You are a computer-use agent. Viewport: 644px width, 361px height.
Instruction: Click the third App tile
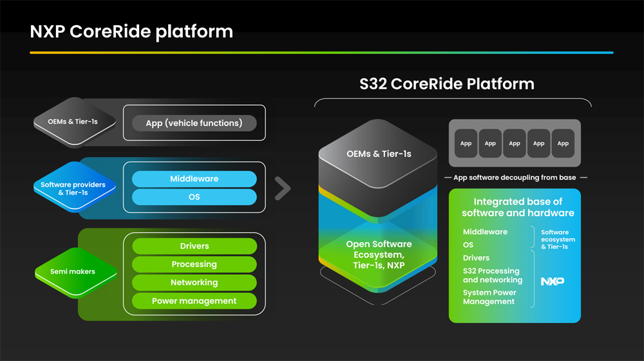coord(514,143)
